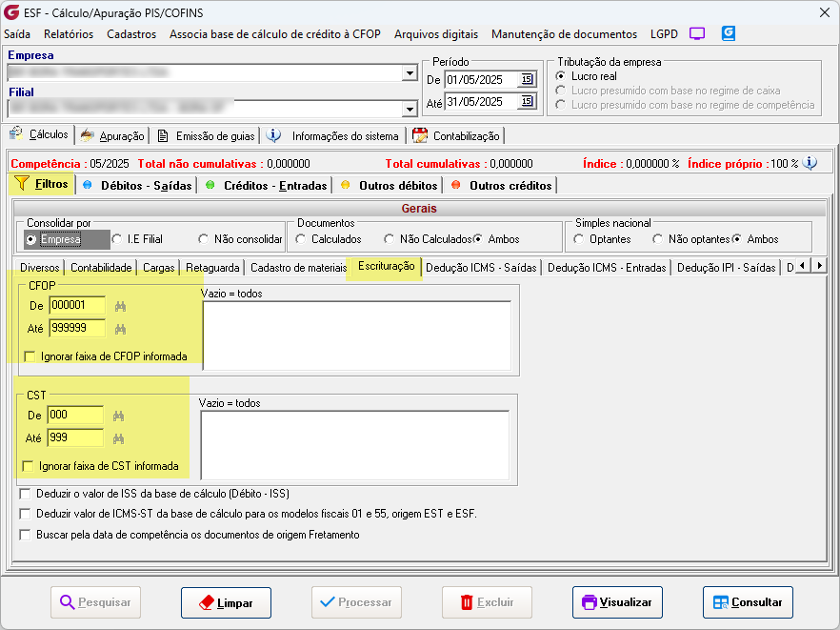The image size is (840, 630).
Task: Select the Diversos filter tab
Action: point(40,268)
